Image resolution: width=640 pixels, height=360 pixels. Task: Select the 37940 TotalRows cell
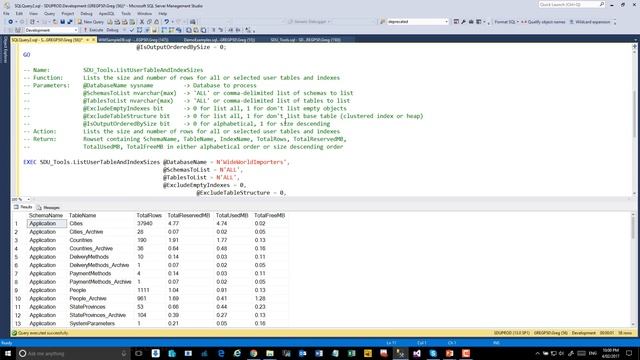[149, 224]
